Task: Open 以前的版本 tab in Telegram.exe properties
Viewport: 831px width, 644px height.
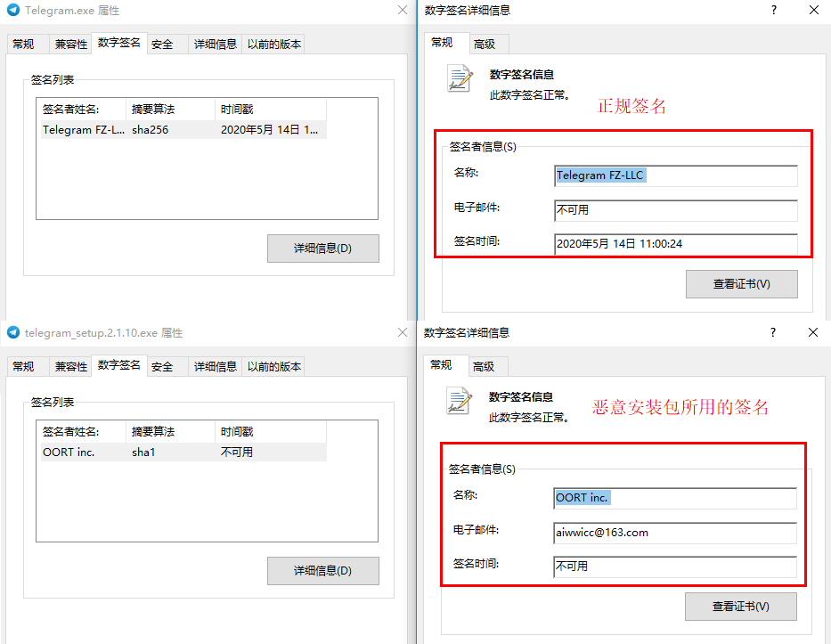Action: click(x=274, y=44)
